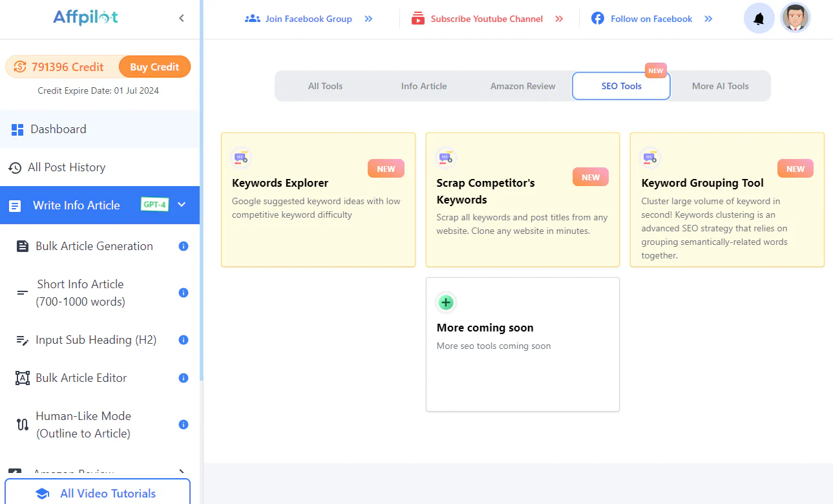Open All Post History
The image size is (833, 504).
[x=100, y=167]
